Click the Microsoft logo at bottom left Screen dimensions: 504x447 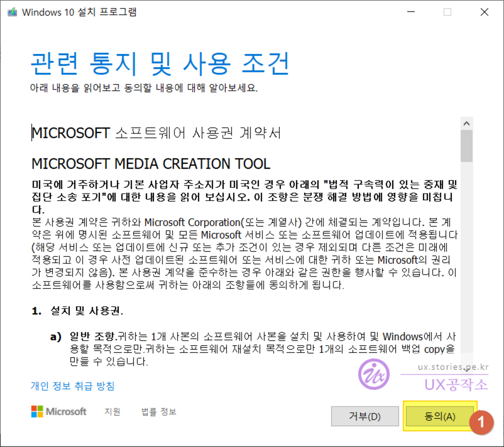coord(58,411)
